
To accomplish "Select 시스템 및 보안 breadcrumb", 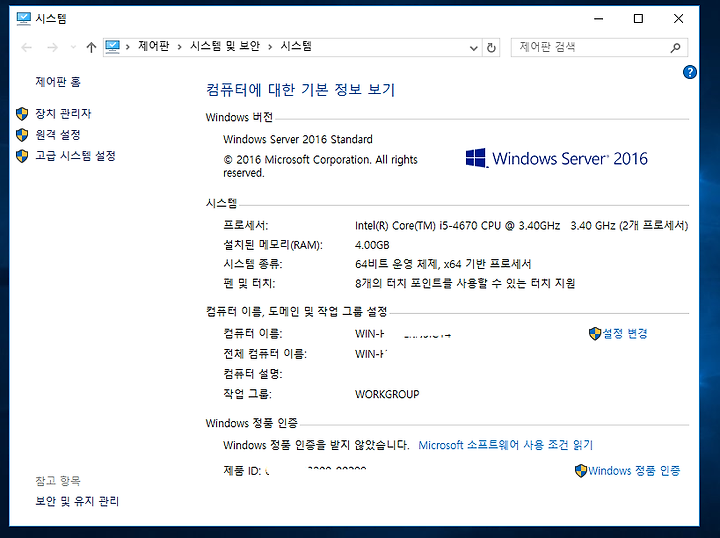I will [225, 46].
